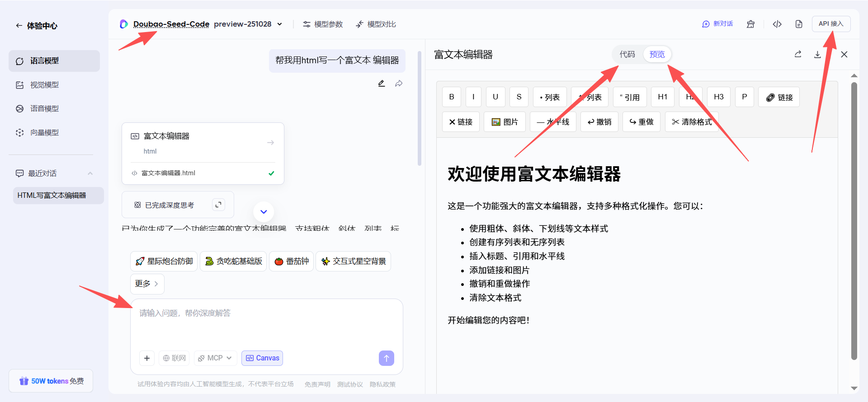Screen dimensions: 868x402
Task: Switch to the 代码 tab
Action: point(627,55)
